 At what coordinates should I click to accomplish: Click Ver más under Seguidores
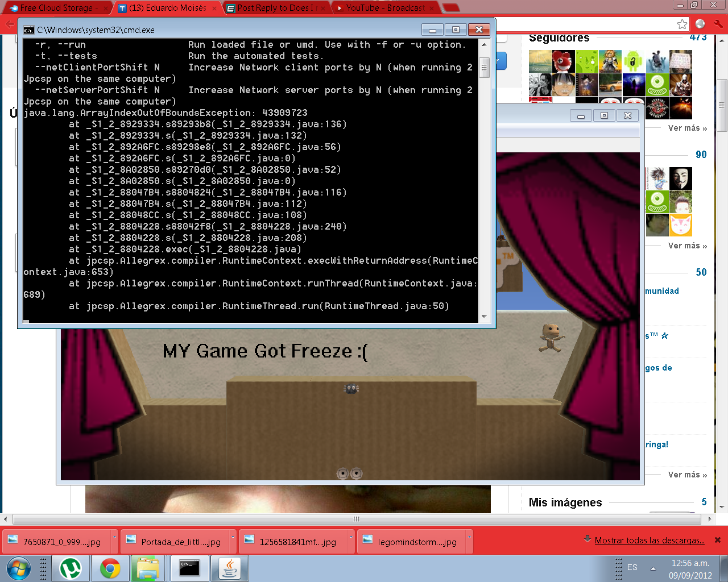pyautogui.click(x=687, y=128)
